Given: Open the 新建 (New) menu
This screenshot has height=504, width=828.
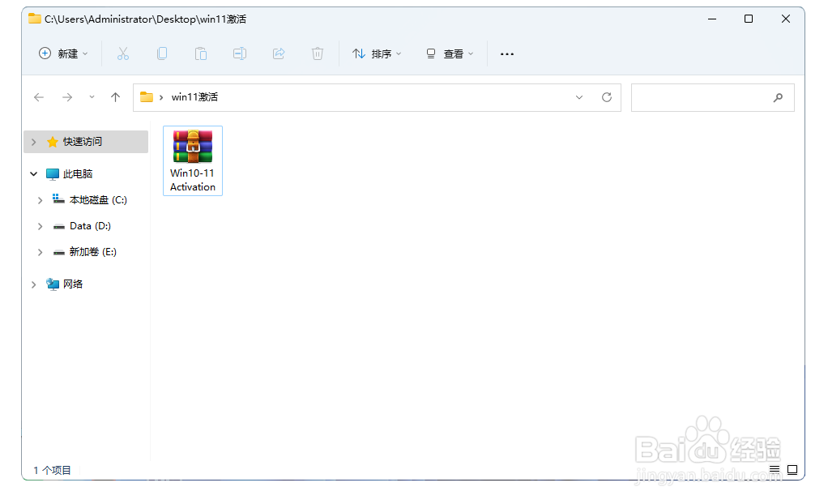Looking at the screenshot, I should tap(63, 53).
